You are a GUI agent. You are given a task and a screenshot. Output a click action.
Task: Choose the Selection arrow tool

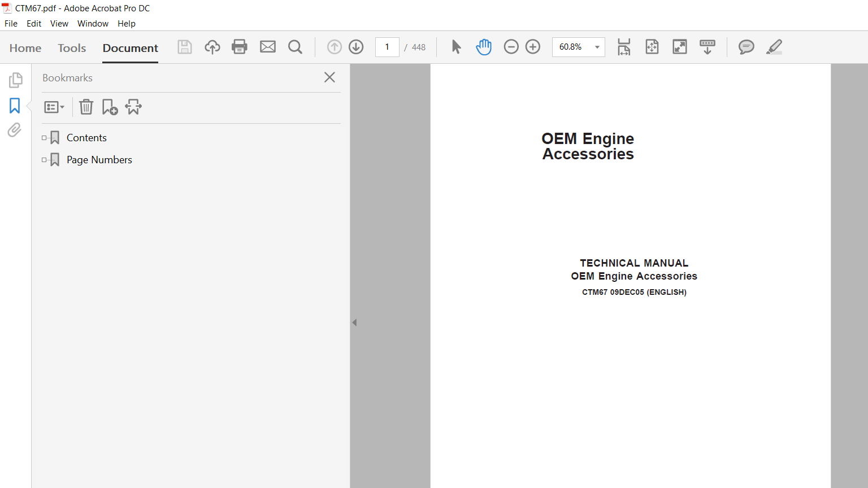pos(456,47)
